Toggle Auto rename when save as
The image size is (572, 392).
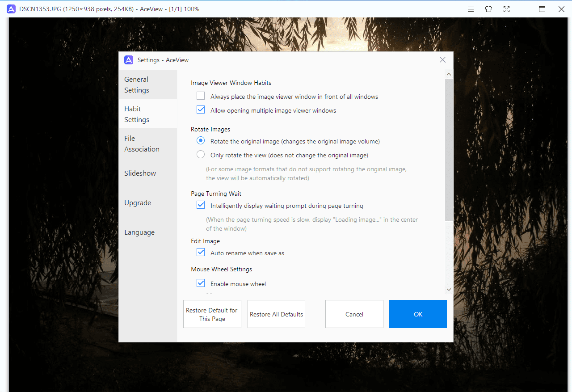201,253
